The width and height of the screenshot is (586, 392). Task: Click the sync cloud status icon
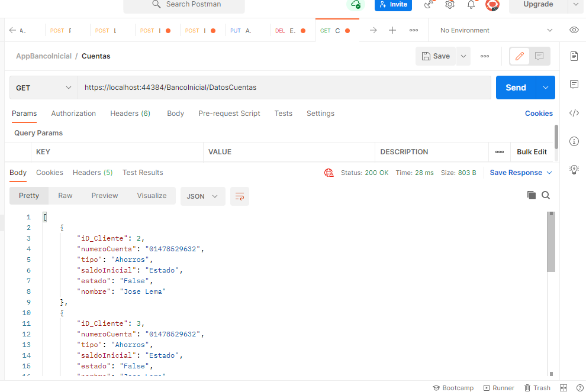(355, 5)
